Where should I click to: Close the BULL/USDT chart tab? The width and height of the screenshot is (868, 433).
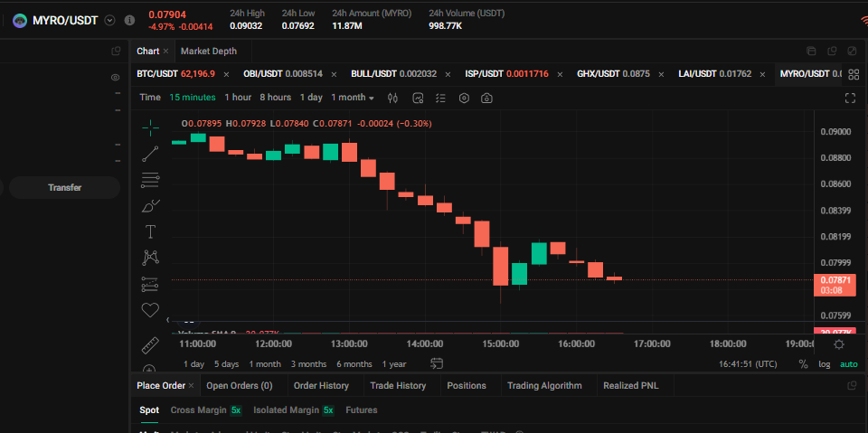[448, 74]
